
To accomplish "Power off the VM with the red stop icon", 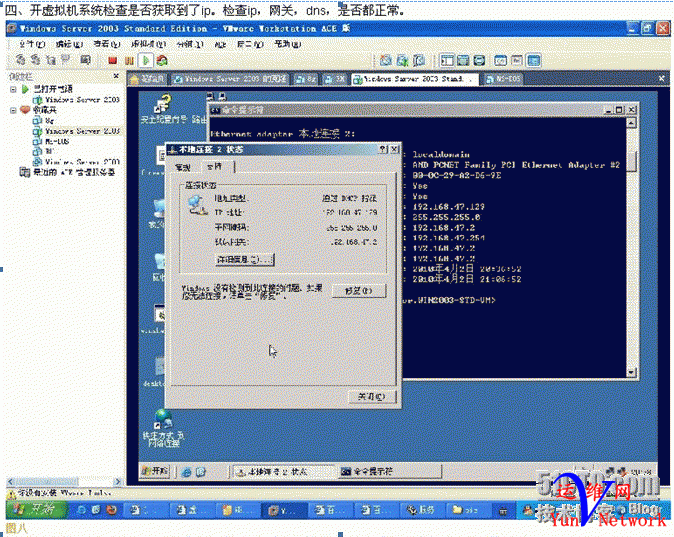I will pos(113,61).
